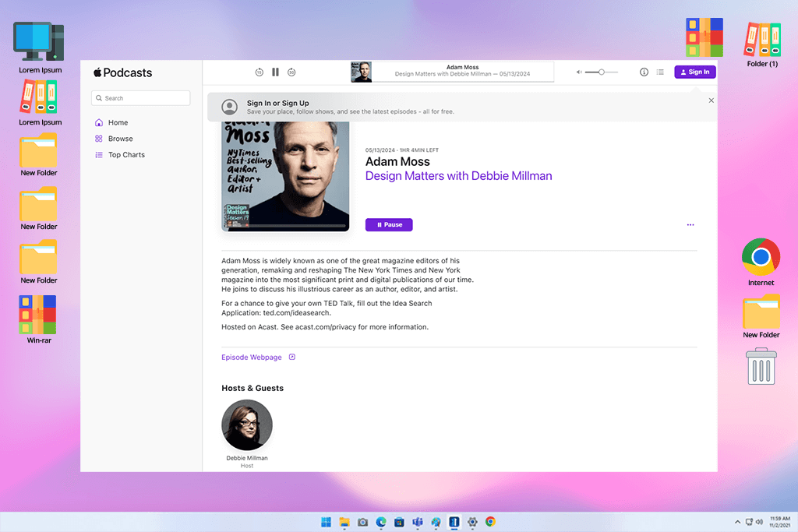The image size is (798, 532).
Task: Open the episode more options ellipsis
Action: click(x=690, y=225)
